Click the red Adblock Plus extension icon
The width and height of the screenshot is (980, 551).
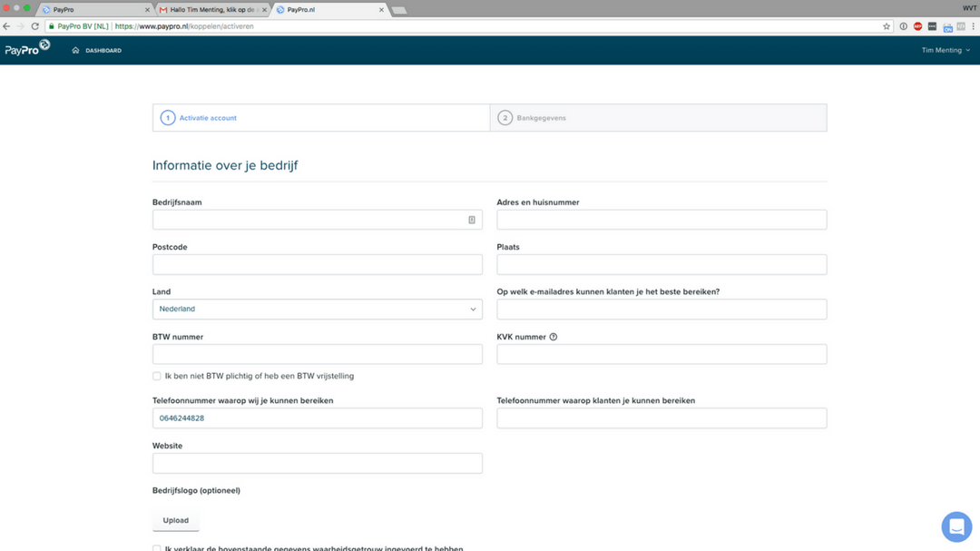917,26
